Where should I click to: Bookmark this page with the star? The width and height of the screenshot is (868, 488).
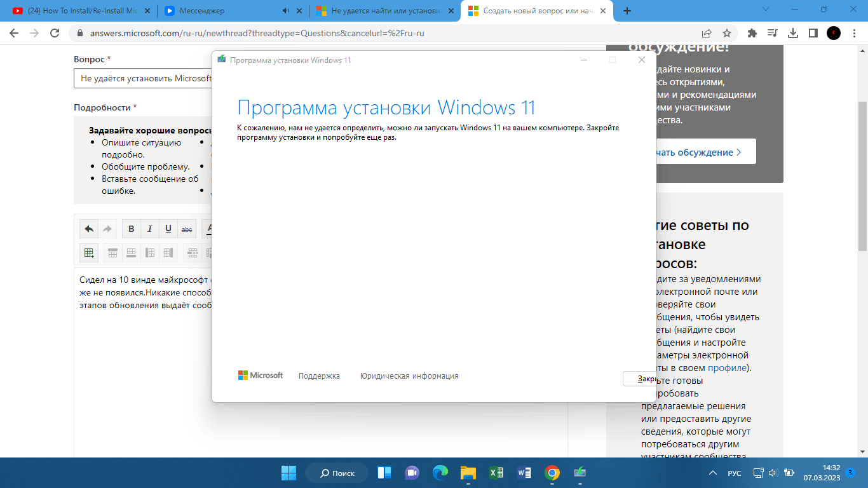(x=727, y=33)
